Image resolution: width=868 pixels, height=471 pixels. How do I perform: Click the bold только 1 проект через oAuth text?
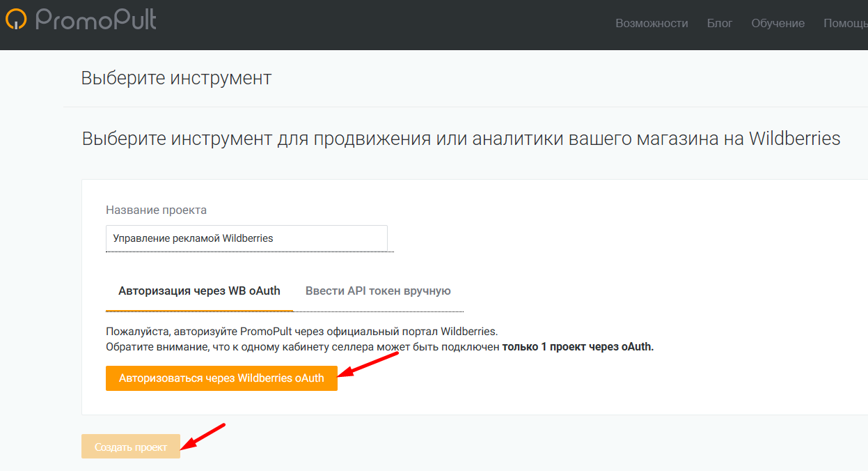578,346
